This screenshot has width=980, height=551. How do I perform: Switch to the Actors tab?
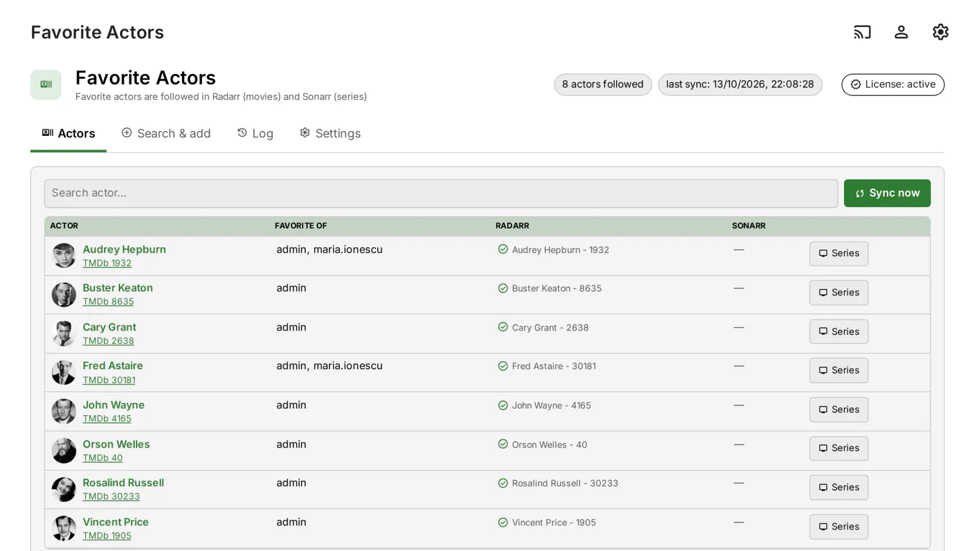69,133
